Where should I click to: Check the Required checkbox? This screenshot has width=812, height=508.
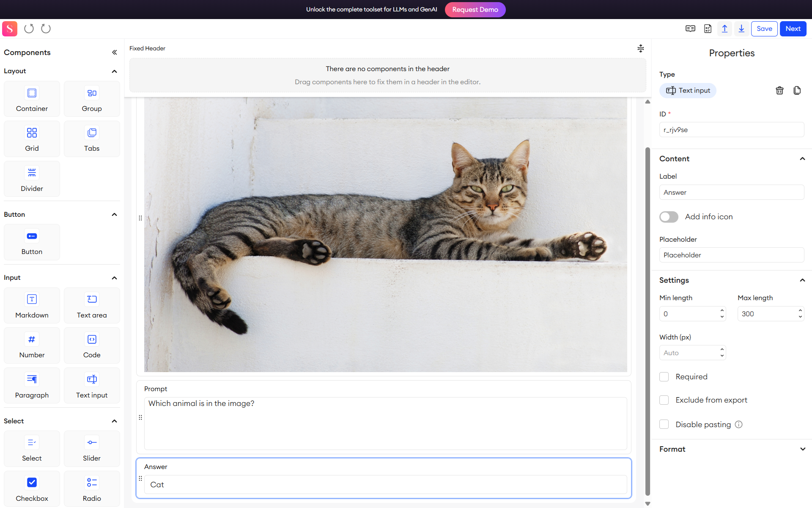664,376
